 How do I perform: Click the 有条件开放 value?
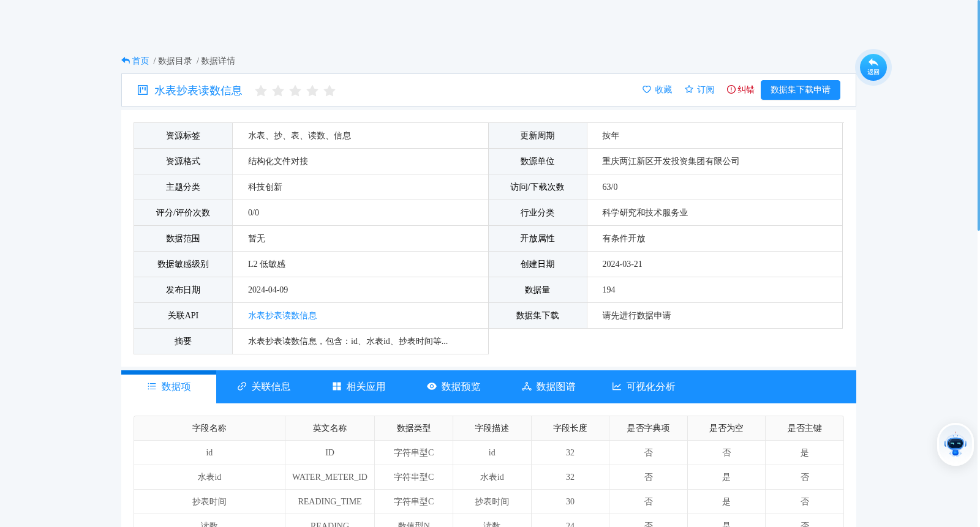(x=624, y=239)
